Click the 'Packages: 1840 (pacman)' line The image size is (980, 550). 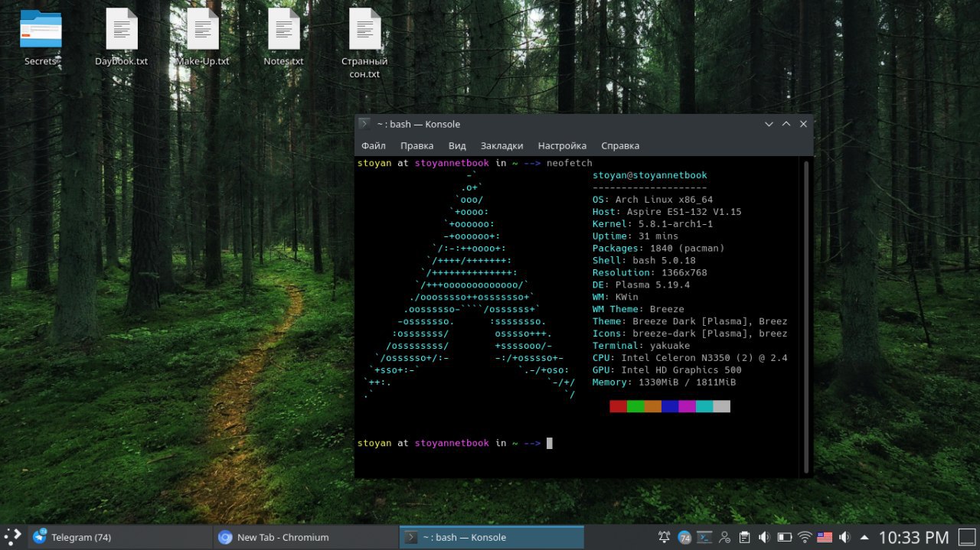pos(658,249)
